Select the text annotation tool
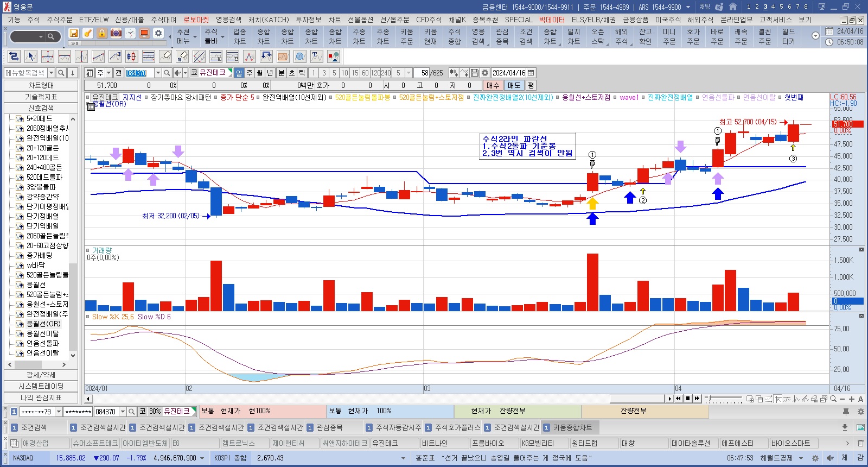The width and height of the screenshot is (868, 467). [317, 56]
